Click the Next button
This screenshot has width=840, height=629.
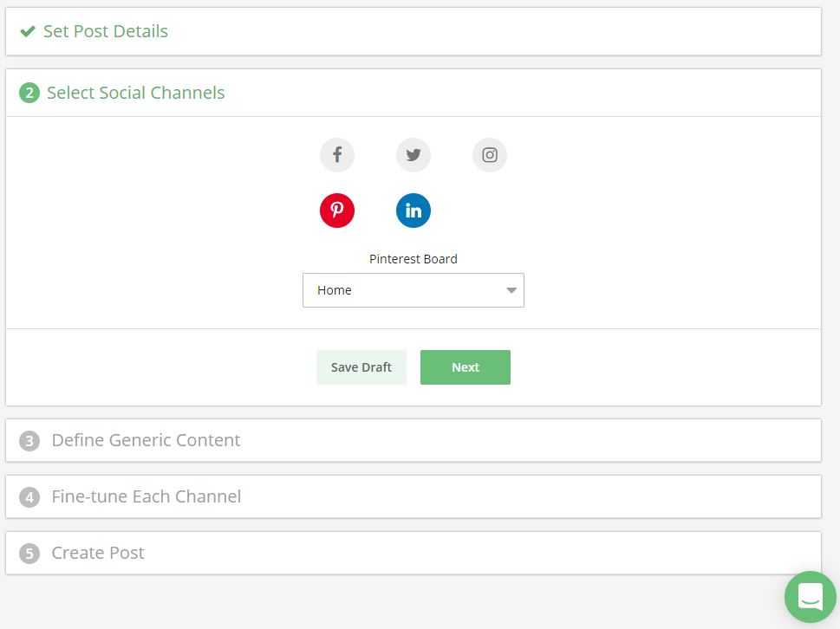pos(465,366)
